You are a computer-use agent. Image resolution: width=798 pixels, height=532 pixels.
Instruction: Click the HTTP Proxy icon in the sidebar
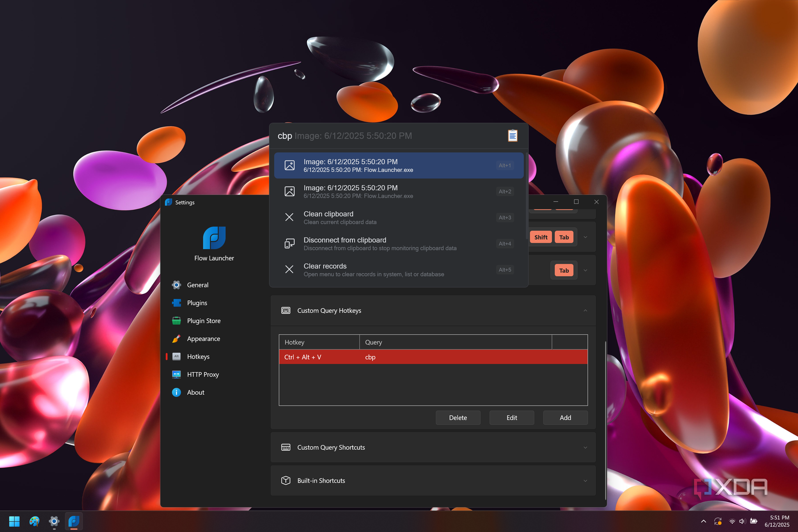[176, 374]
